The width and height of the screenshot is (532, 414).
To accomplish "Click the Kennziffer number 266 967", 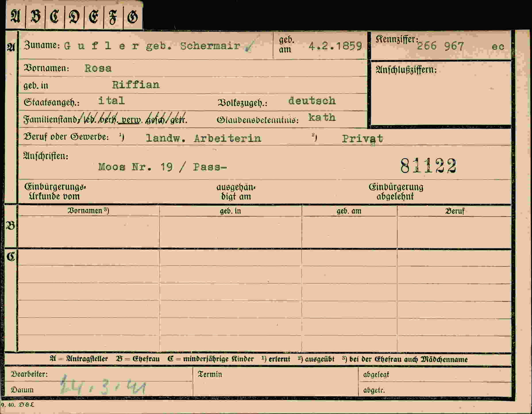I will (440, 46).
